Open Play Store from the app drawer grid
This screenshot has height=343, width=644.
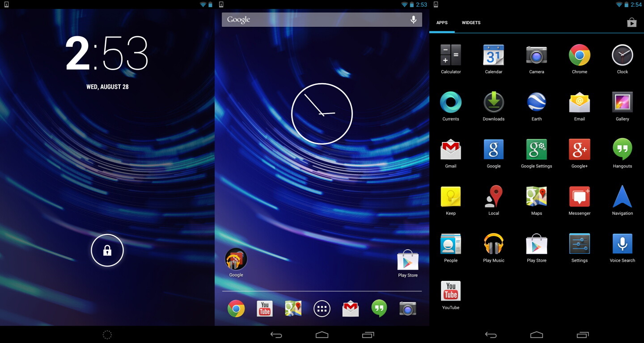(x=537, y=244)
